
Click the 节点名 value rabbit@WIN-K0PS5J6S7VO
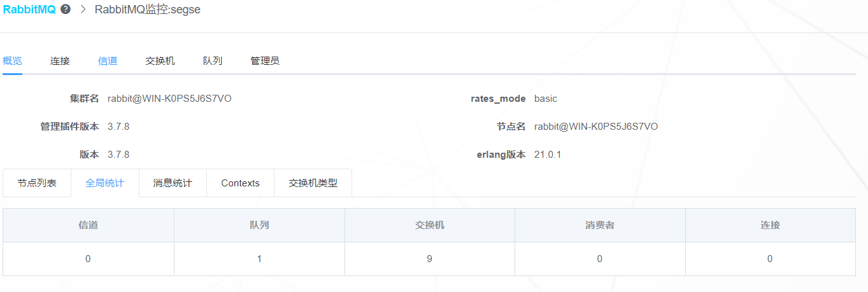coord(596,127)
